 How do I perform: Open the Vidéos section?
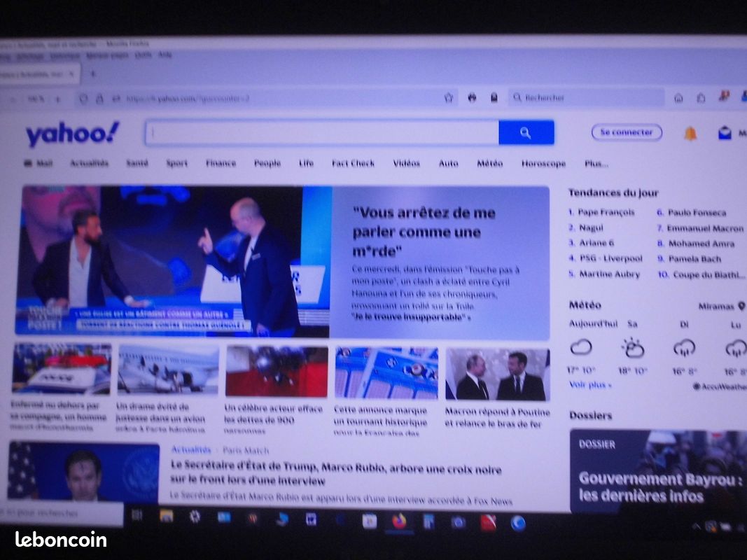pos(406,163)
